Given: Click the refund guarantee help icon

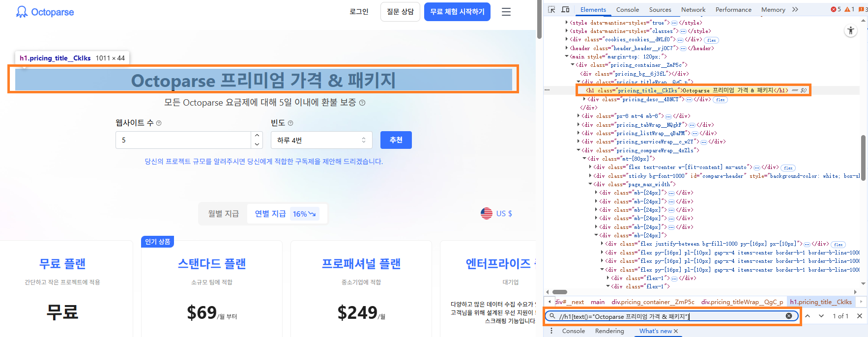Looking at the screenshot, I should tap(362, 103).
